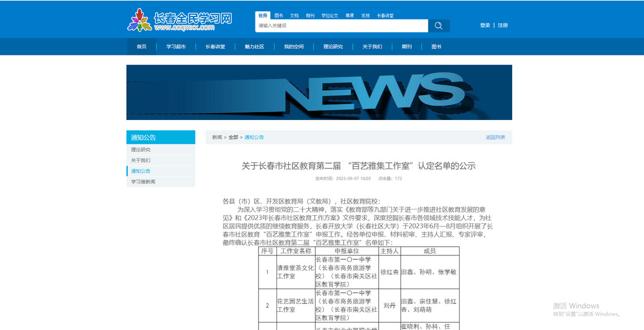Open 学习港新闻 in the left sidebar
The width and height of the screenshot is (644, 330).
coord(143,182)
